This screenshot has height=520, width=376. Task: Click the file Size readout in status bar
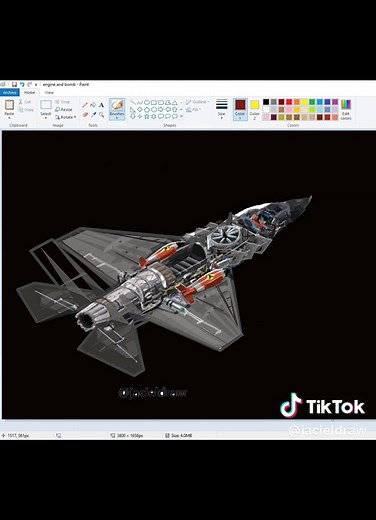179,436
